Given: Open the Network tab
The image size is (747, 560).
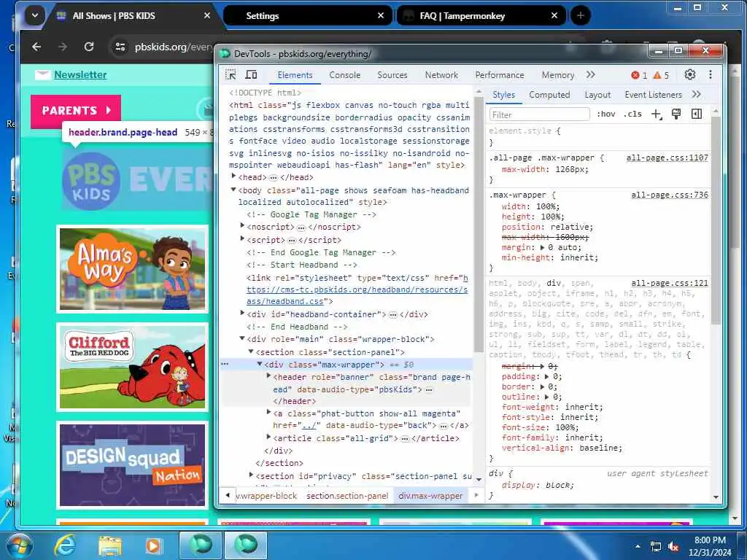Looking at the screenshot, I should [x=441, y=75].
